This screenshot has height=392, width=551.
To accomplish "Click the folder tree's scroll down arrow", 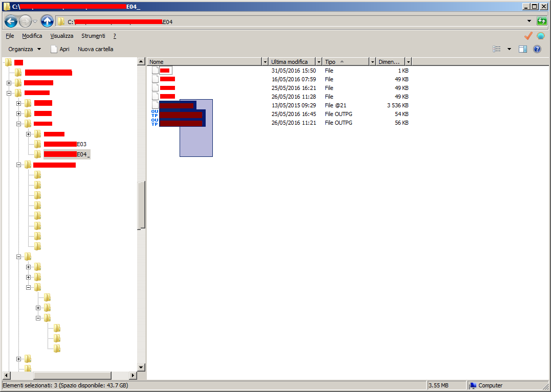I will tap(142, 367).
